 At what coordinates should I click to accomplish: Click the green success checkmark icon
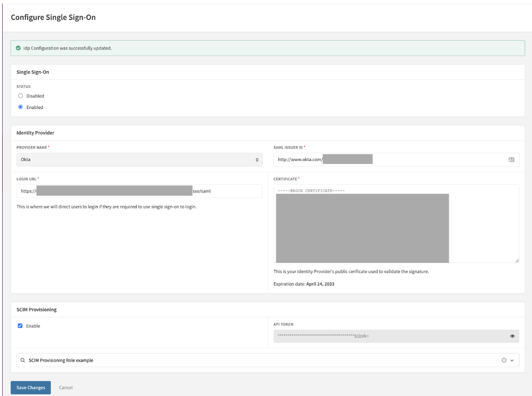tap(17, 48)
